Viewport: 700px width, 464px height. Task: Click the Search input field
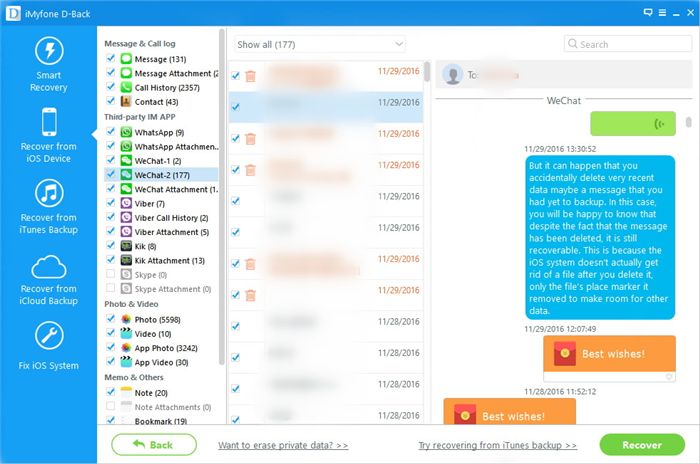pos(628,44)
